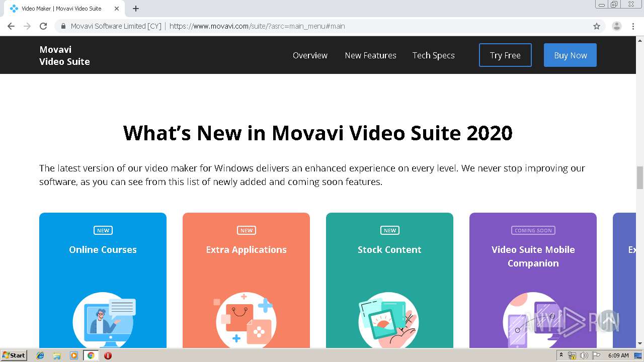644x362 pixels.
Task: Click the Action Center flag icon
Action: (x=596, y=355)
